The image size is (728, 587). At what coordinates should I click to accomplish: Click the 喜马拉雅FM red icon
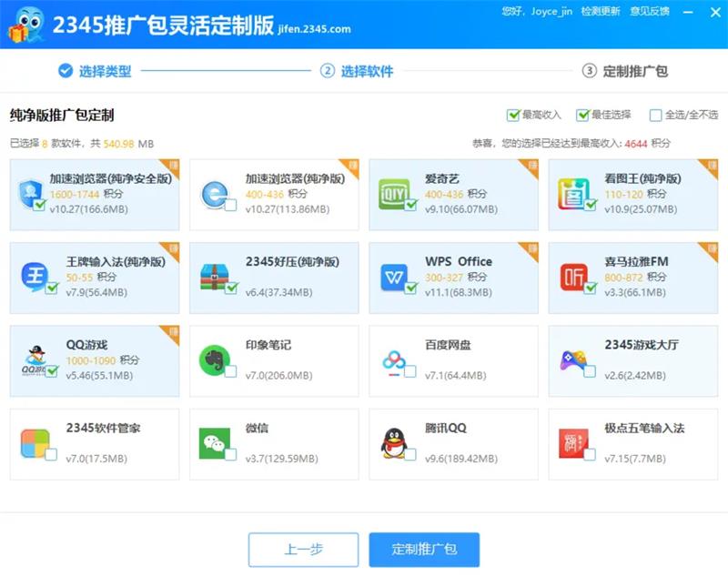coord(574,278)
